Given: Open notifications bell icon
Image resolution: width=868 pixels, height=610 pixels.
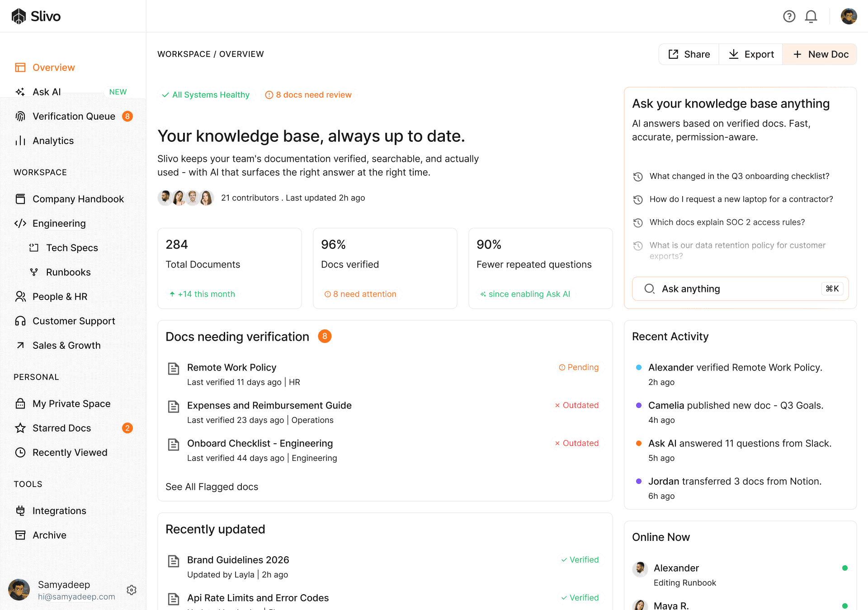Looking at the screenshot, I should 811,16.
